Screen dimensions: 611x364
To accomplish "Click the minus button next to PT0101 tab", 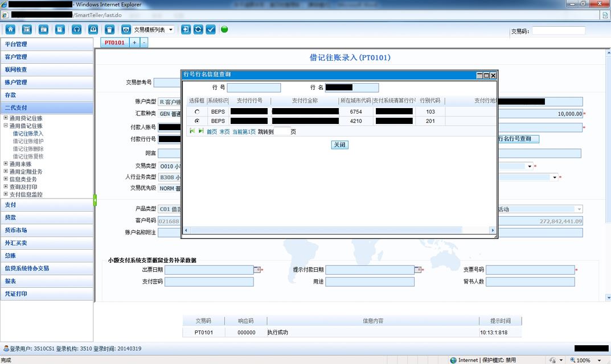I will coord(144,43).
